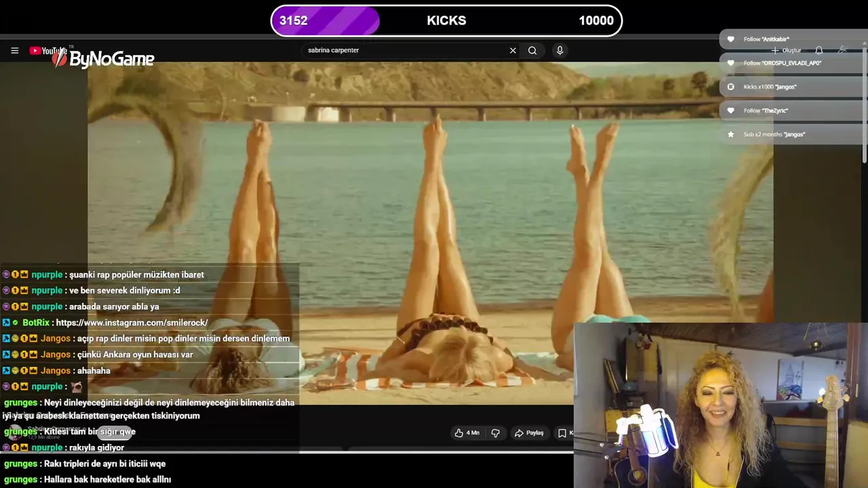Click grunges' 'Hallara bak hareketlere bak' message
Screen dimensions: 868x488
87,479
